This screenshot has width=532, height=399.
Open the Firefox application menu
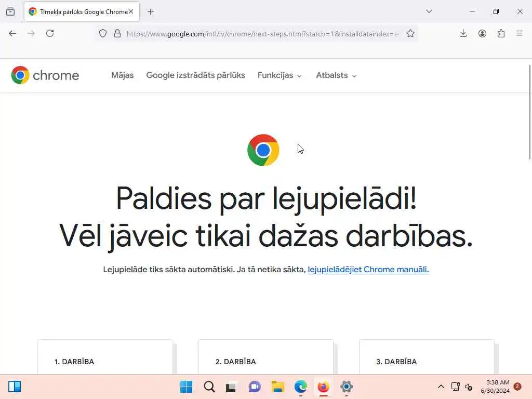520,33
